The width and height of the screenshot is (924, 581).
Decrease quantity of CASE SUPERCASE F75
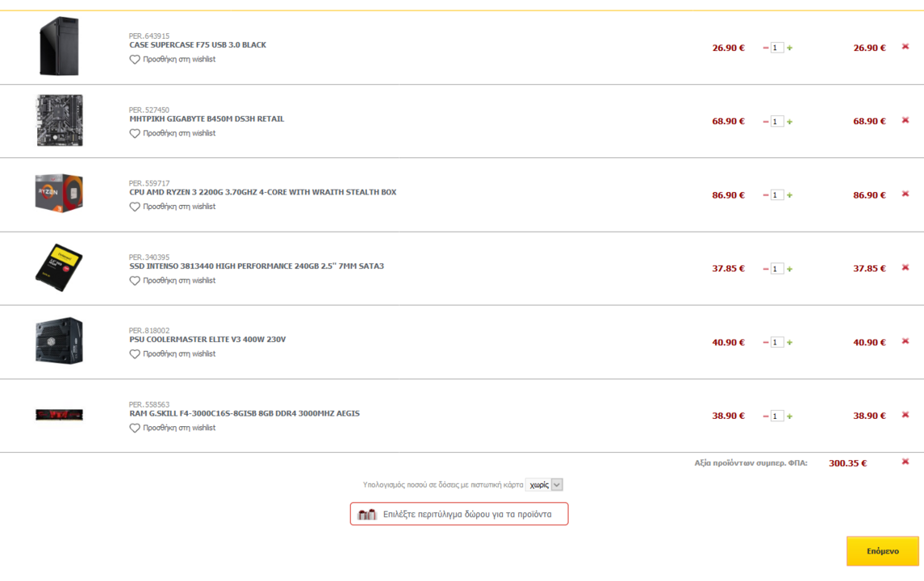[766, 48]
